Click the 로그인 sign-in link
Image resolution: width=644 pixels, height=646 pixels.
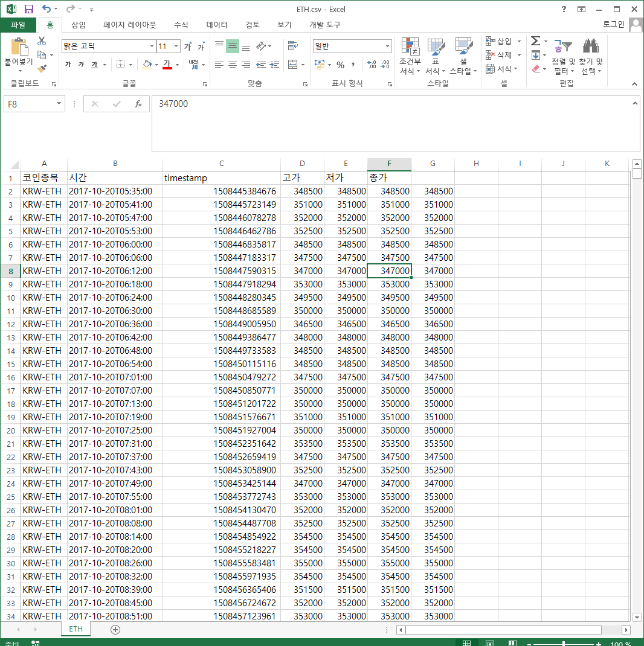(x=614, y=25)
